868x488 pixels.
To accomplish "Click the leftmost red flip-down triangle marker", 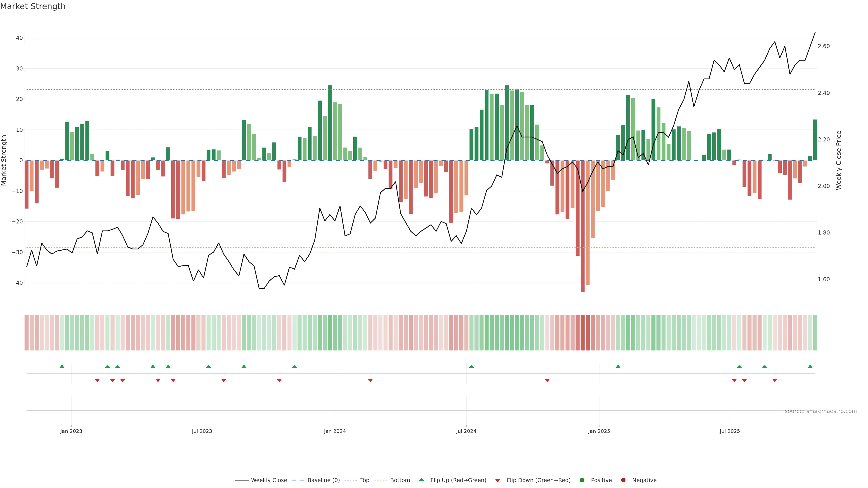I will (97, 380).
